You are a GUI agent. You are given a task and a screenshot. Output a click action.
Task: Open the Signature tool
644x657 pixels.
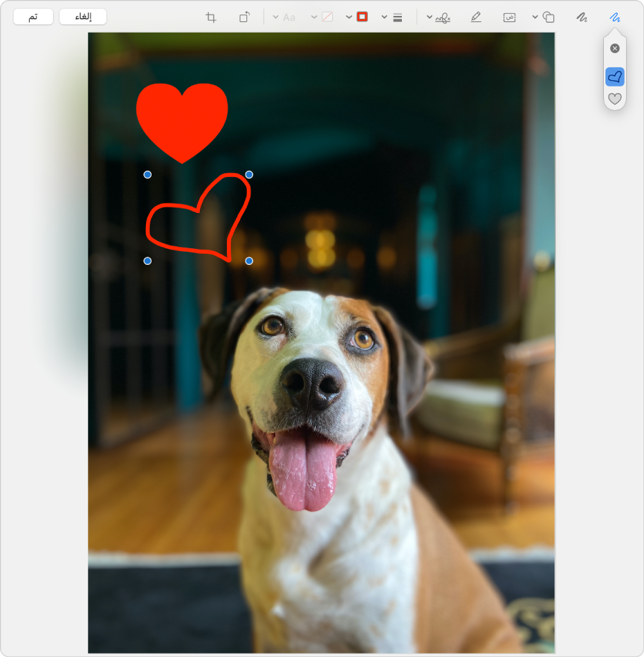tap(443, 17)
